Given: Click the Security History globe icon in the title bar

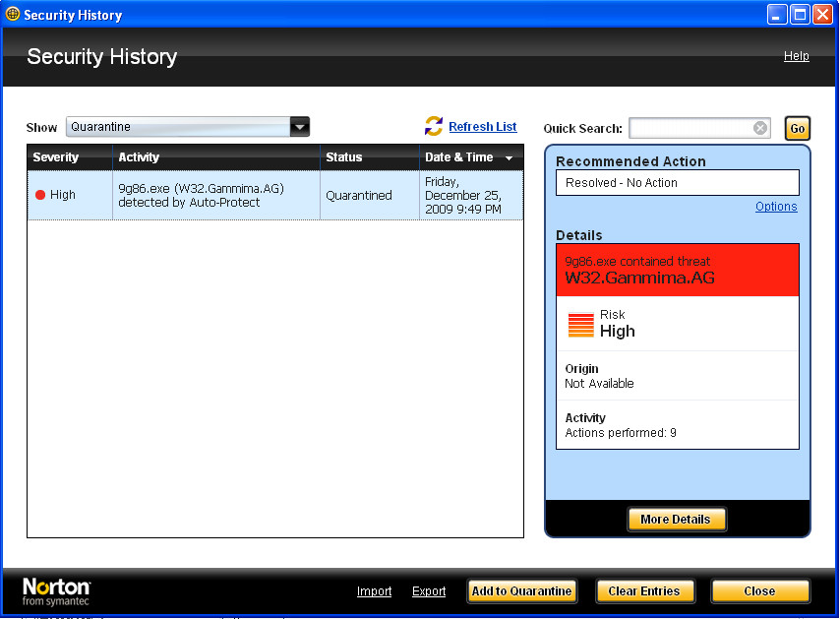Looking at the screenshot, I should 13,14.
